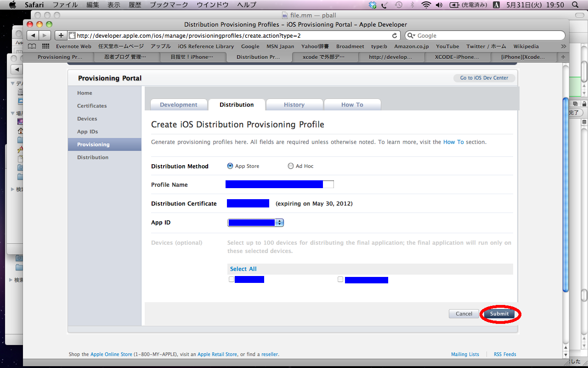Image resolution: width=588 pixels, height=368 pixels.
Task: Open the YouTube bookmark
Action: (447, 46)
